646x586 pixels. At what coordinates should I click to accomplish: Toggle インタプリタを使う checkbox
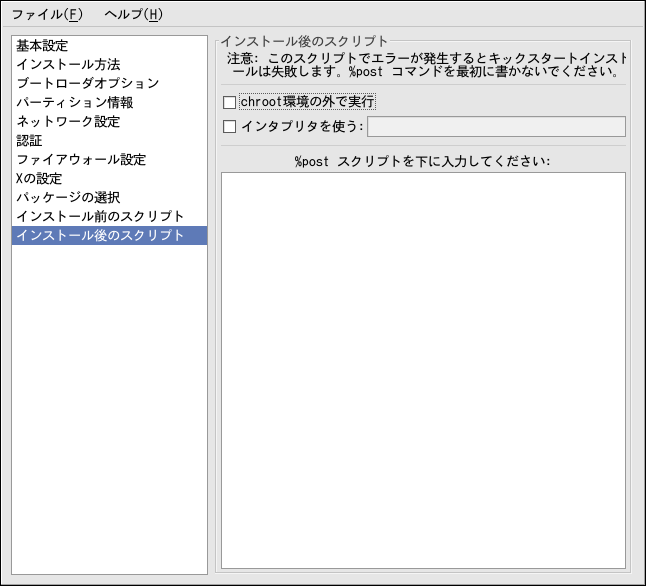tap(230, 126)
